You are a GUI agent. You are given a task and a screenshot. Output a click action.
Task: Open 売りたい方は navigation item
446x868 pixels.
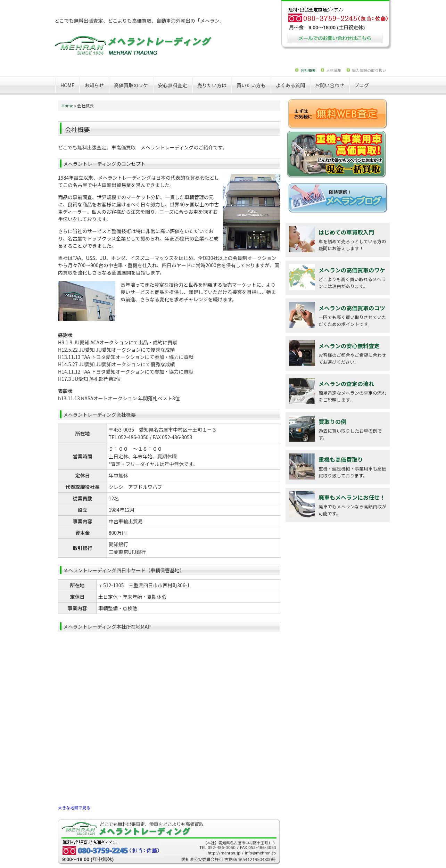tap(212, 85)
